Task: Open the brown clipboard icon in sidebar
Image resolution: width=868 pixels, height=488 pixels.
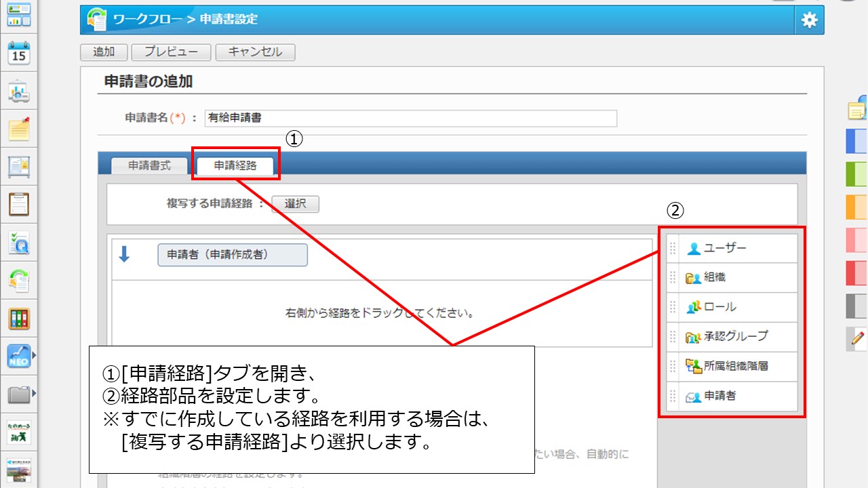Action: [19, 203]
